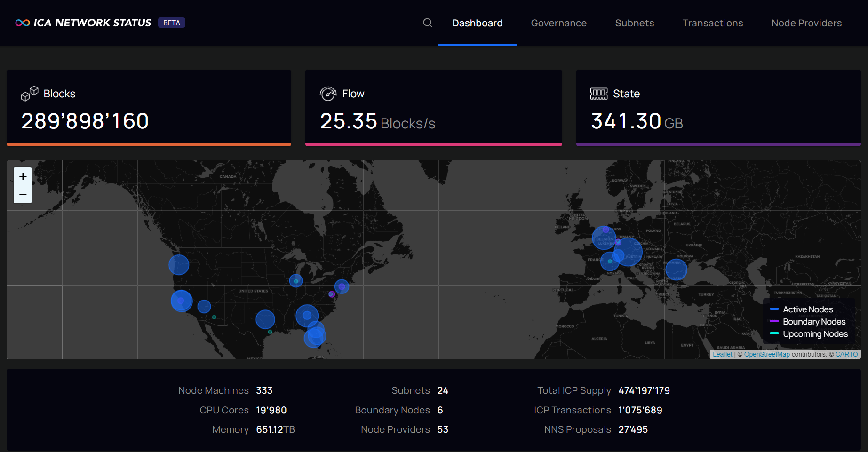The width and height of the screenshot is (868, 452).
Task: Select the Flow value 25.35
Action: click(x=349, y=121)
